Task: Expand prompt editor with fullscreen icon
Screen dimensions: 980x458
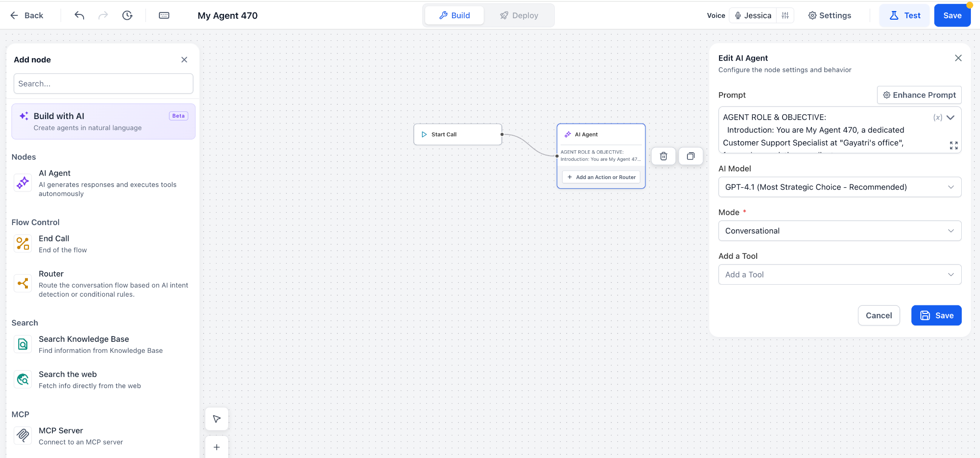Action: [x=954, y=145]
